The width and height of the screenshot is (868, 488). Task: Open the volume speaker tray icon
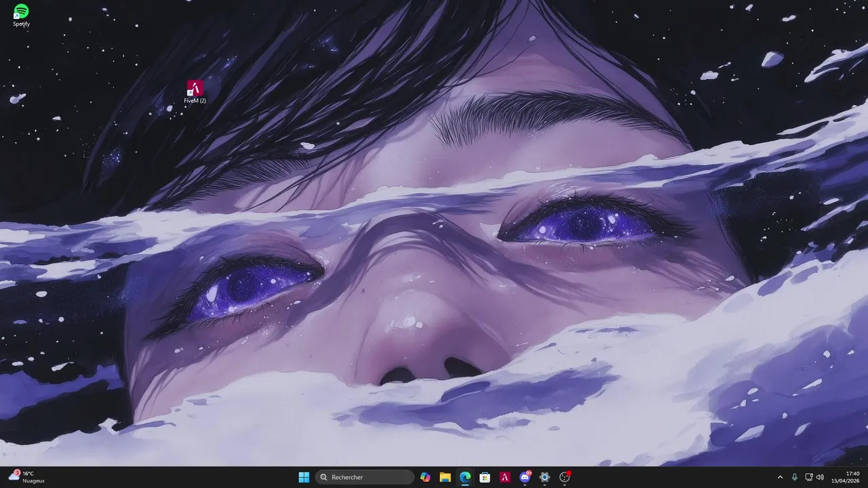pyautogui.click(x=820, y=477)
